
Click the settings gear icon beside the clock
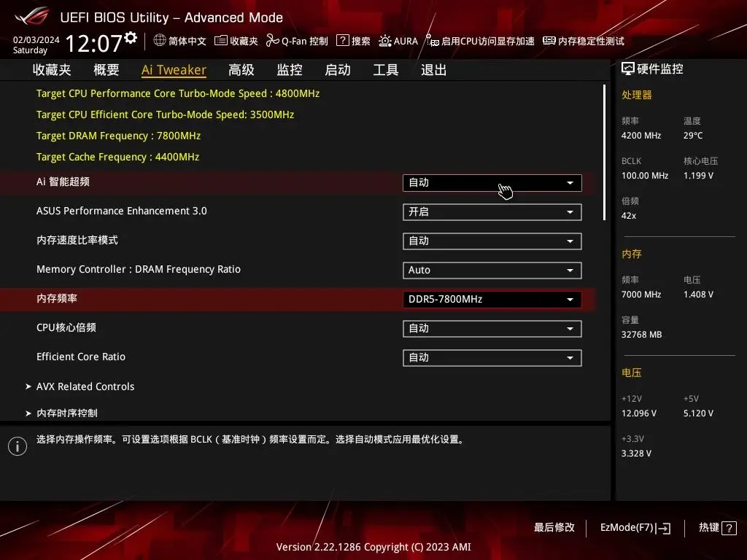(x=131, y=37)
